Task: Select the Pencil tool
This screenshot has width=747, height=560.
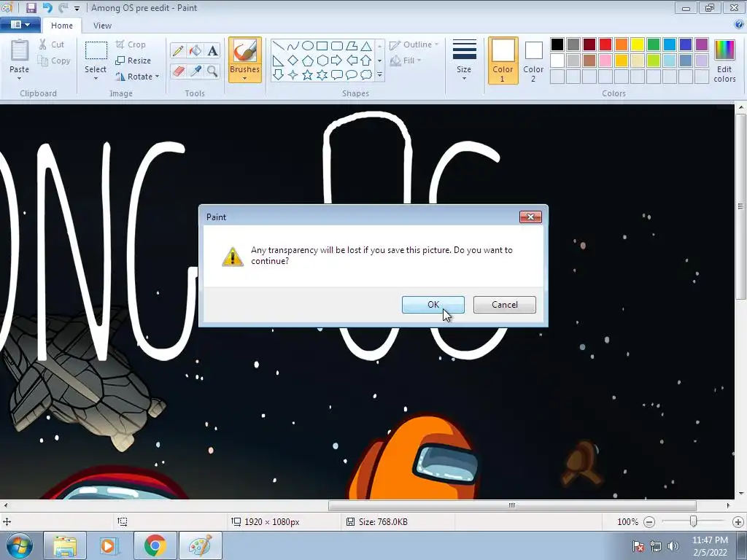Action: 178,50
